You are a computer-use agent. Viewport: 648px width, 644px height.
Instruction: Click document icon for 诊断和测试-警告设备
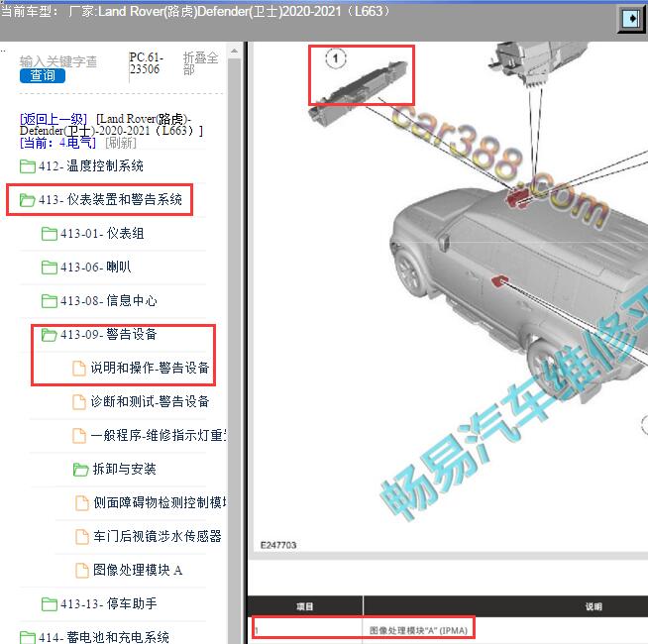click(x=79, y=402)
